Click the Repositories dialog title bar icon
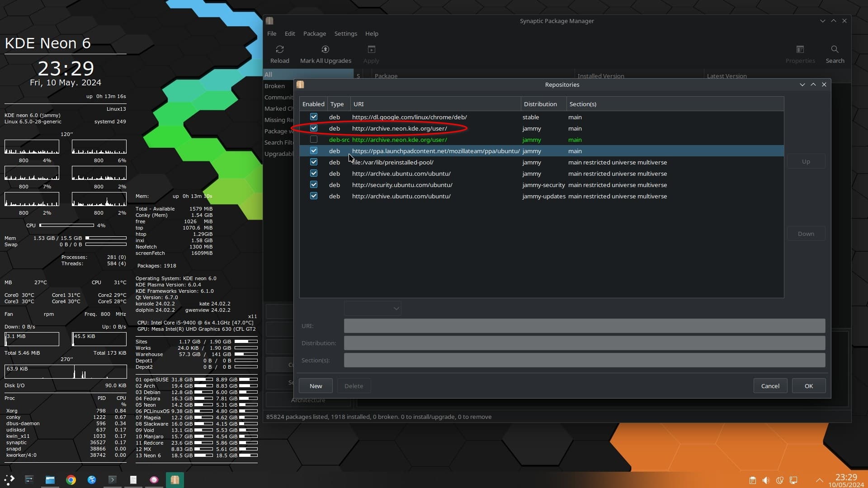Screen dimensions: 868x488 coord(300,84)
